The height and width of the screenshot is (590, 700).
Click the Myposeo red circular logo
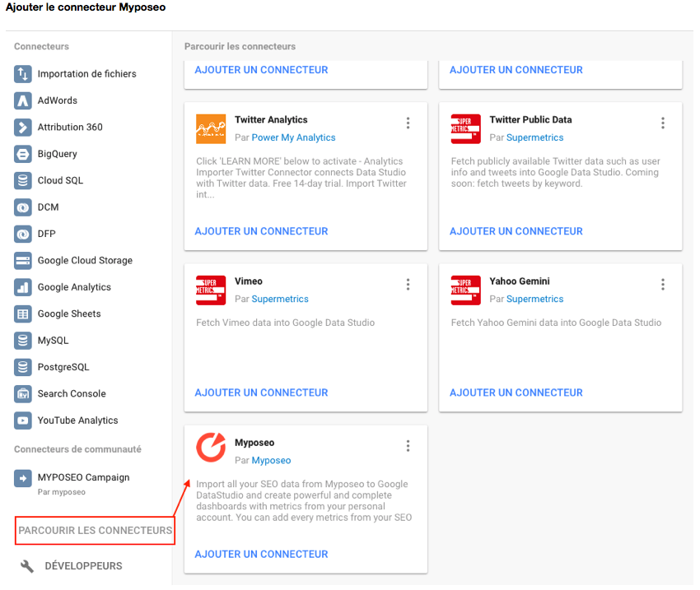coord(211,448)
